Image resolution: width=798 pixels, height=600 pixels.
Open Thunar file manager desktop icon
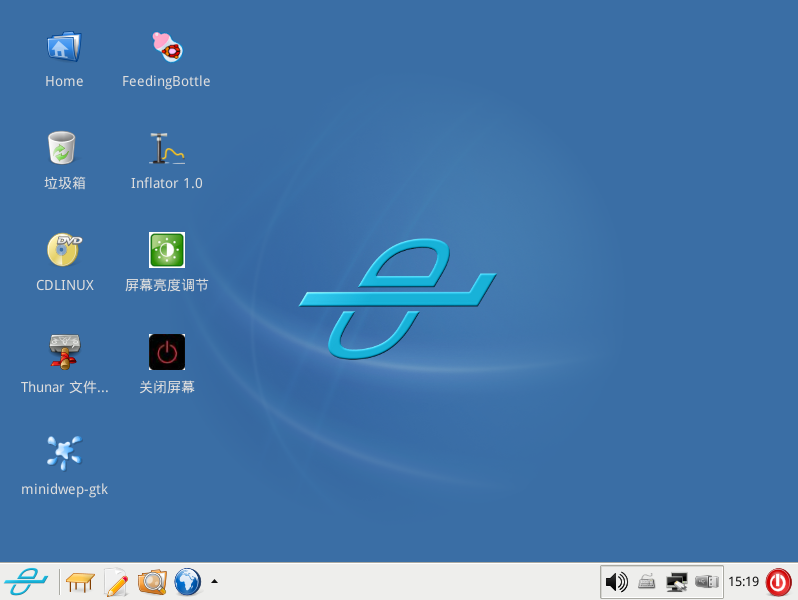pos(64,352)
